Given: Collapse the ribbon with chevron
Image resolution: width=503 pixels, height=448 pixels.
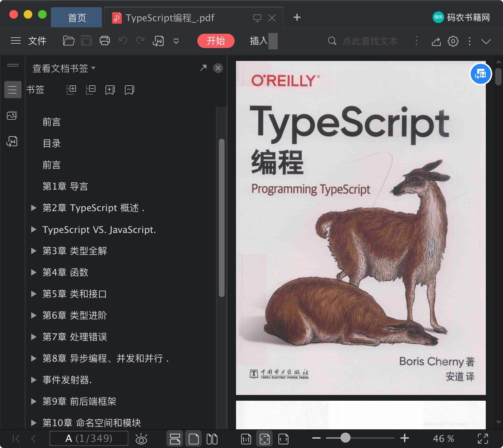Looking at the screenshot, I should pos(486,41).
